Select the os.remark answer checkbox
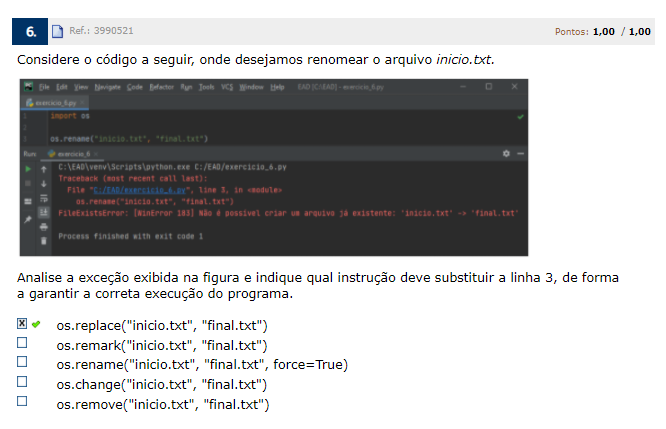Image resolution: width=666 pixels, height=429 pixels. 22,344
